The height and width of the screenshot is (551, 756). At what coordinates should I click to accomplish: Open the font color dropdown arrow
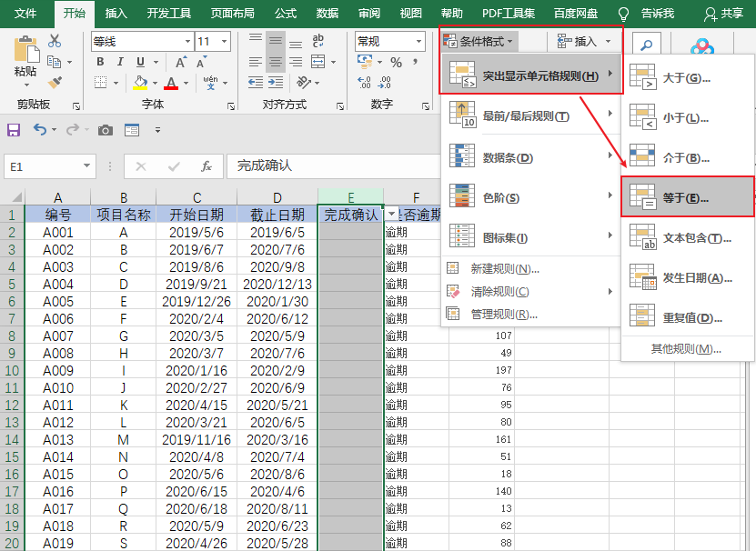(186, 83)
